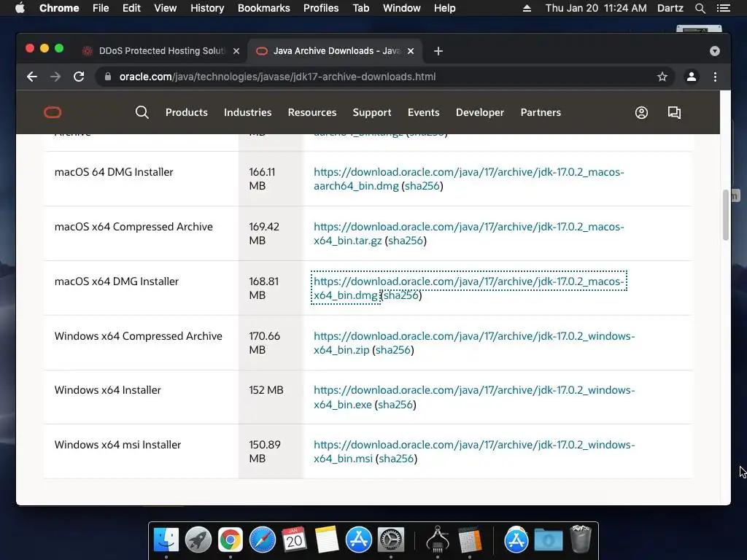Open a new tab with plus button

click(438, 51)
